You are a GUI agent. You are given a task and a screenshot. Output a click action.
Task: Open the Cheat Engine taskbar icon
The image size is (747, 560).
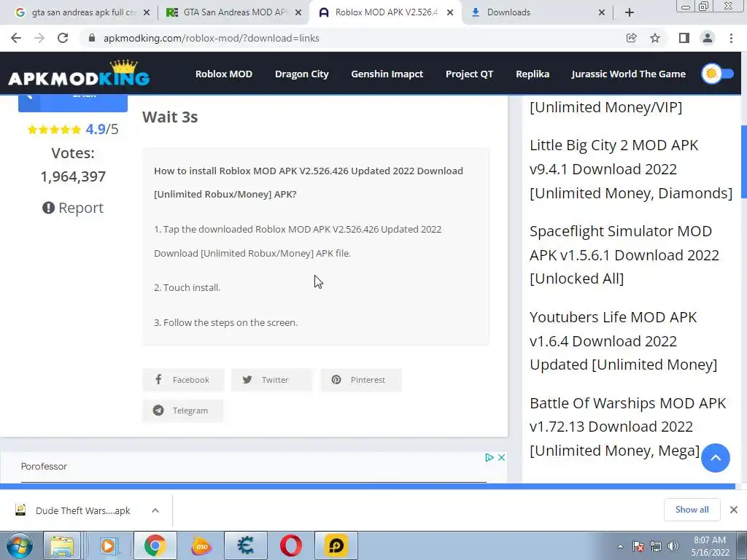246,545
